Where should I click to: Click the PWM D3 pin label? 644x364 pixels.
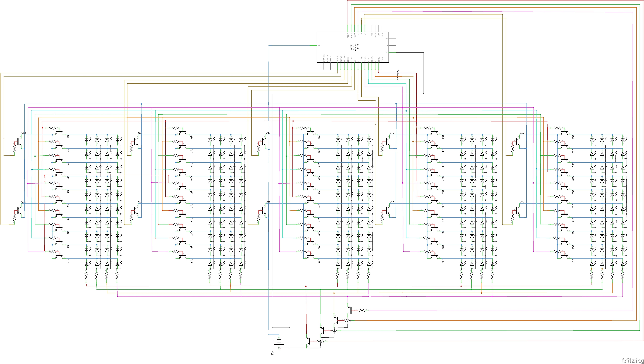pyautogui.click(x=372, y=59)
